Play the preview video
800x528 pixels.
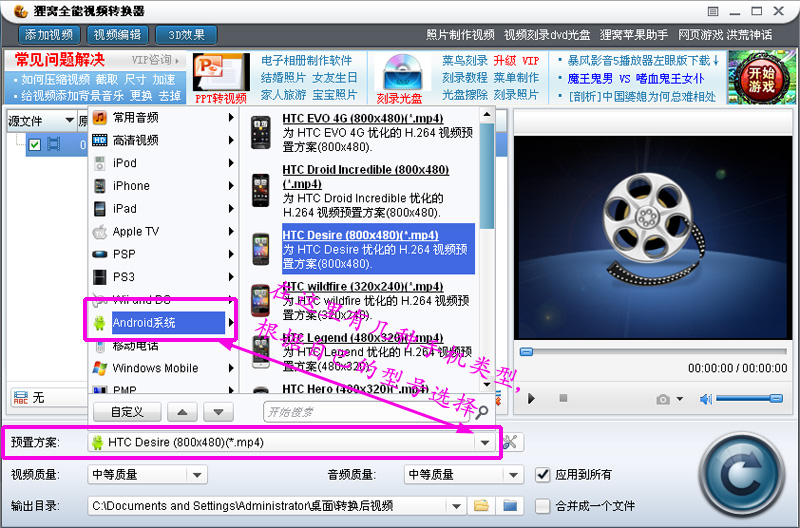[x=531, y=398]
